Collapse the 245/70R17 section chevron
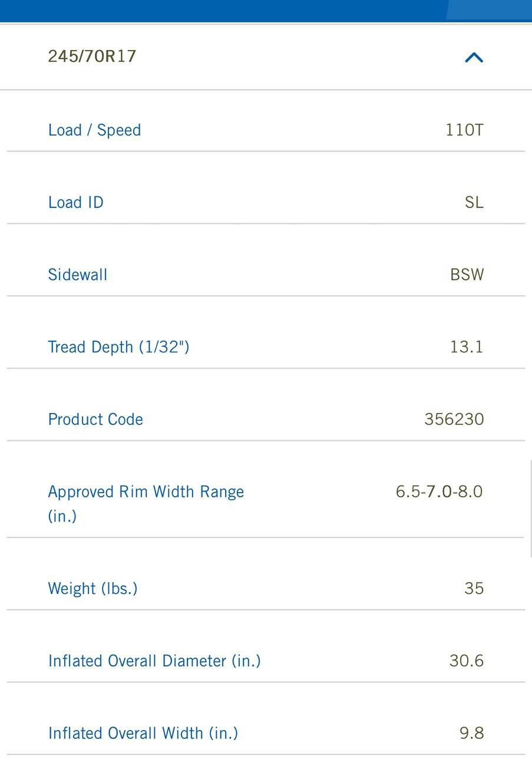Viewport: 532px width, 766px height. (x=474, y=57)
